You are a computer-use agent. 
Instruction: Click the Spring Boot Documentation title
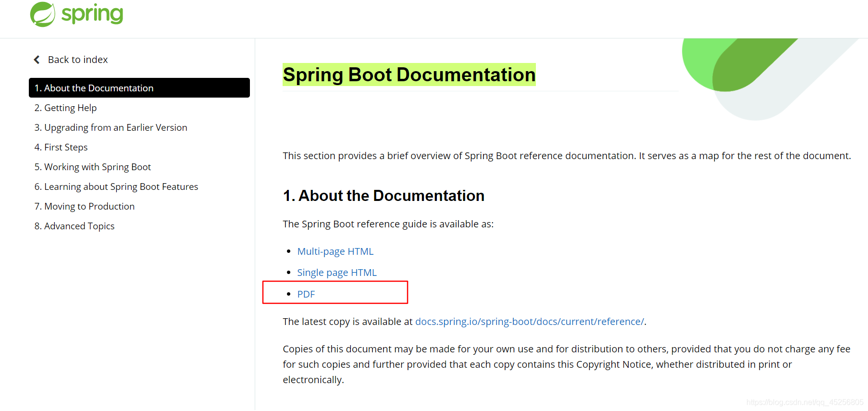pyautogui.click(x=409, y=75)
